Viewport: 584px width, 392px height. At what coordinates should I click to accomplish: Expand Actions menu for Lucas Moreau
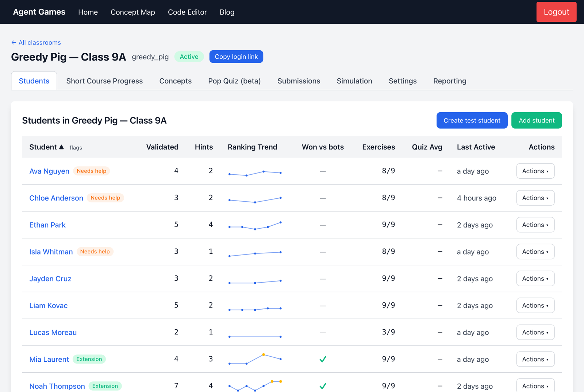[x=535, y=332]
